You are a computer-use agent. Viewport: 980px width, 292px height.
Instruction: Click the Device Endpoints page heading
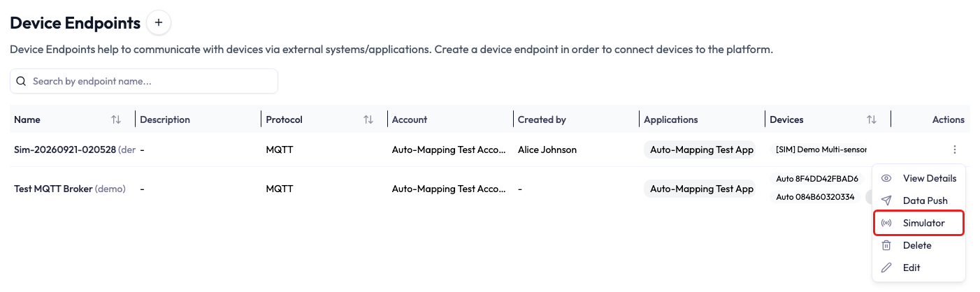point(75,23)
